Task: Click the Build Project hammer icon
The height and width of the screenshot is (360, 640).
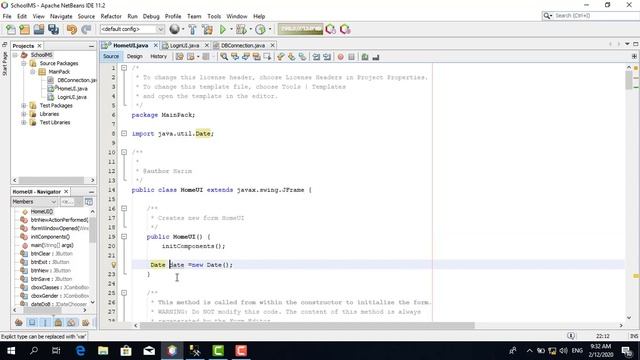Action: pyautogui.click(x=192, y=29)
